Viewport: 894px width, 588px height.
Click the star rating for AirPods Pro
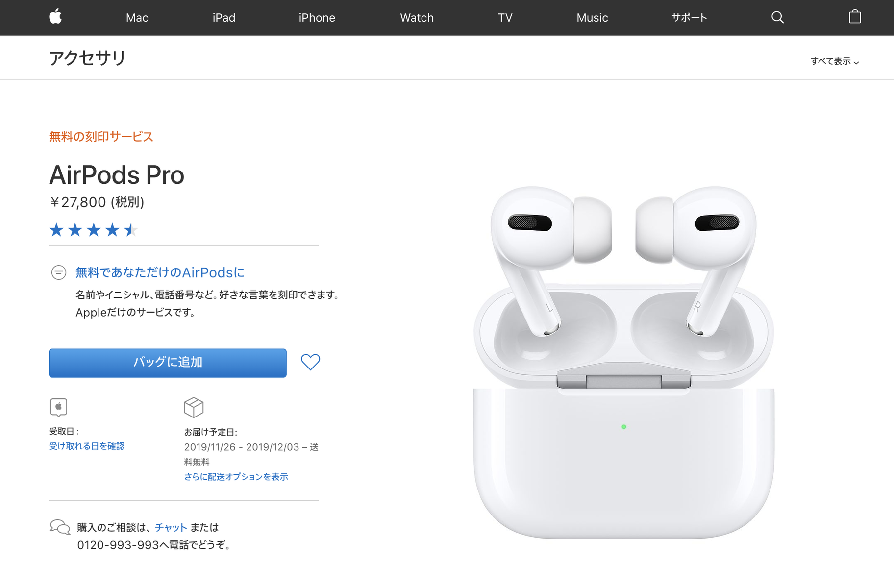click(x=94, y=229)
